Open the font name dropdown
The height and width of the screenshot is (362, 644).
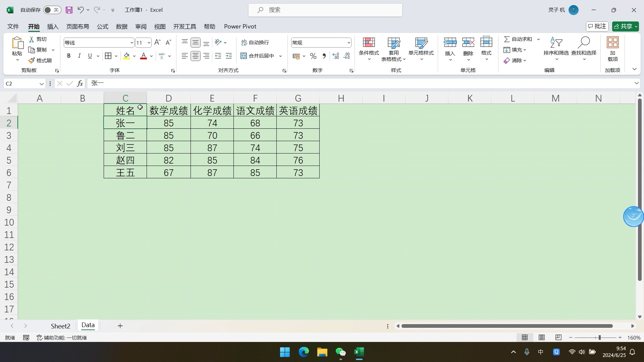pyautogui.click(x=131, y=43)
